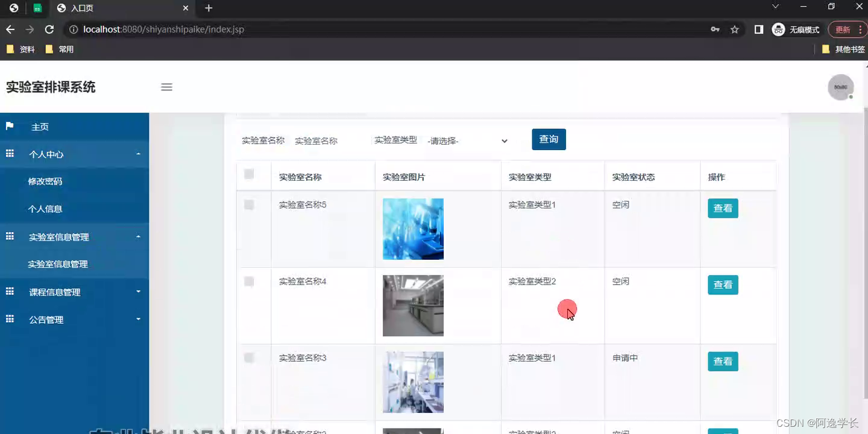Focus the 实验室名称 search input field
This screenshot has width=868, height=434.
click(x=329, y=141)
